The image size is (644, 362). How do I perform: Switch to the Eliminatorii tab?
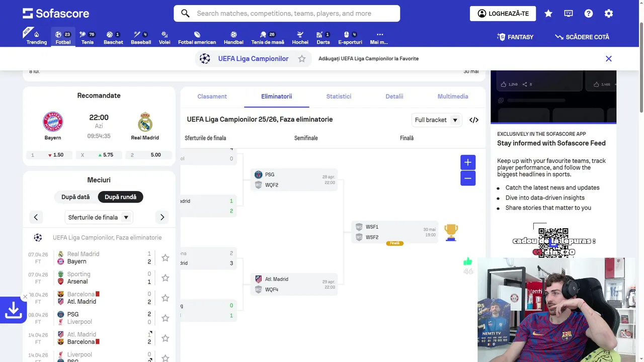[277, 97]
